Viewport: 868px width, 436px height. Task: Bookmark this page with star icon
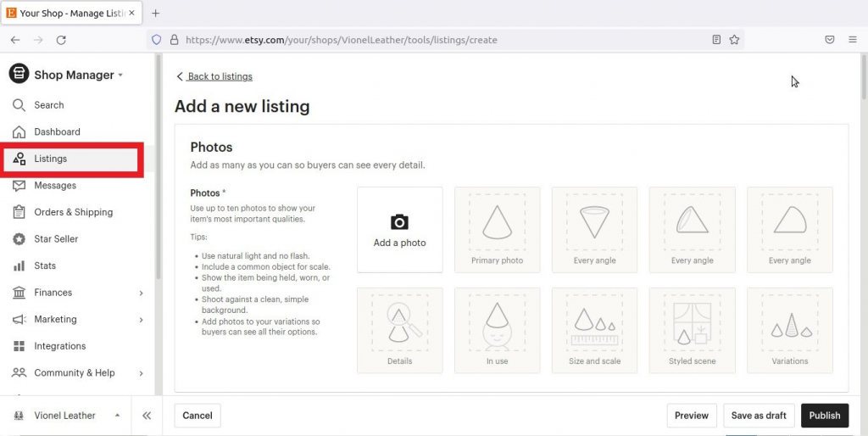click(x=734, y=40)
